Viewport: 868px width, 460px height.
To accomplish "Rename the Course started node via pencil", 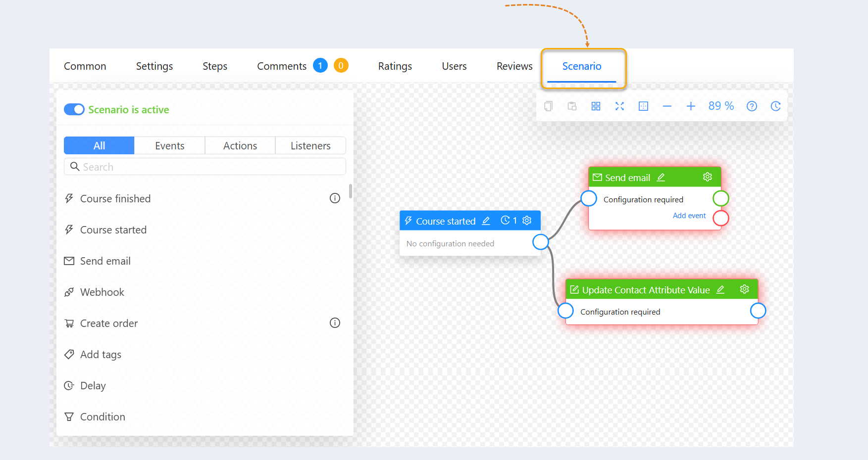I will pos(486,221).
